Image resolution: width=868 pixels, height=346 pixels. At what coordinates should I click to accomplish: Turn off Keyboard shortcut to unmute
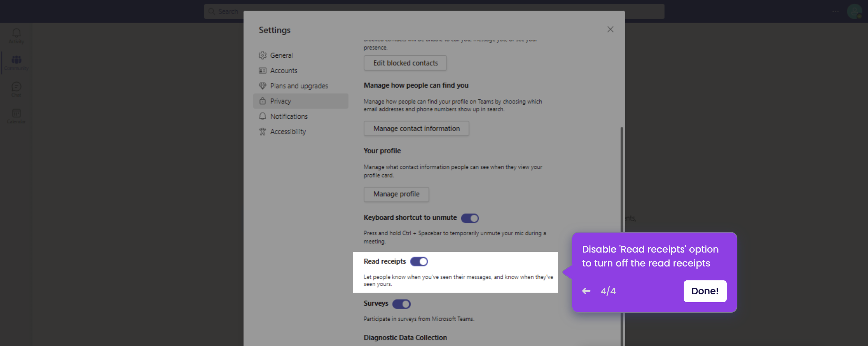coord(470,218)
